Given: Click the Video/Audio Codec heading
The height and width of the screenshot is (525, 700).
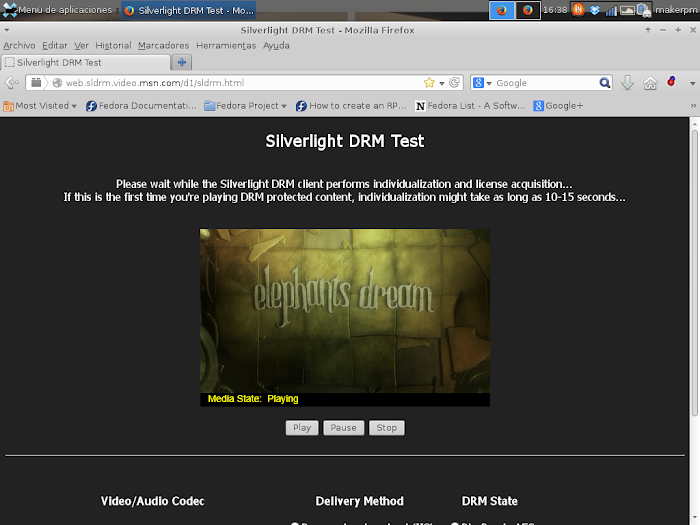Looking at the screenshot, I should [153, 501].
